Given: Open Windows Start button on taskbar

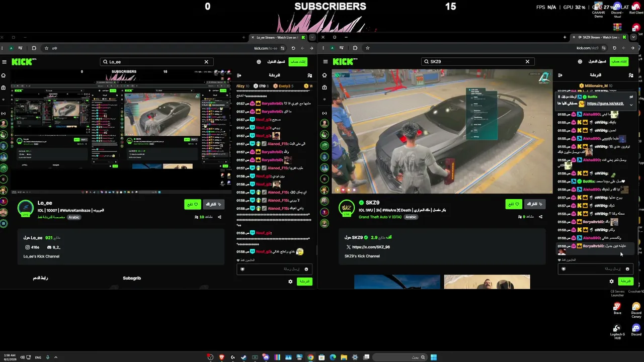Looking at the screenshot, I should click(x=434, y=357).
